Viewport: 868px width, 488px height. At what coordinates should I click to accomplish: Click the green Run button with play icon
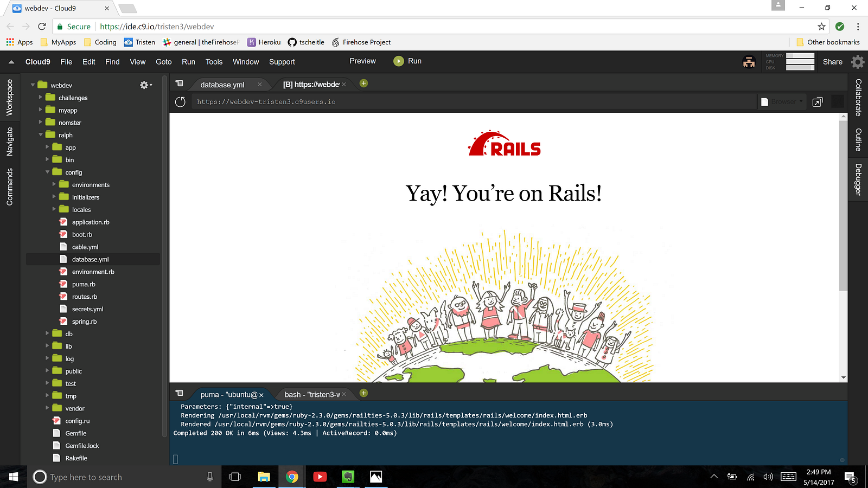[407, 61]
